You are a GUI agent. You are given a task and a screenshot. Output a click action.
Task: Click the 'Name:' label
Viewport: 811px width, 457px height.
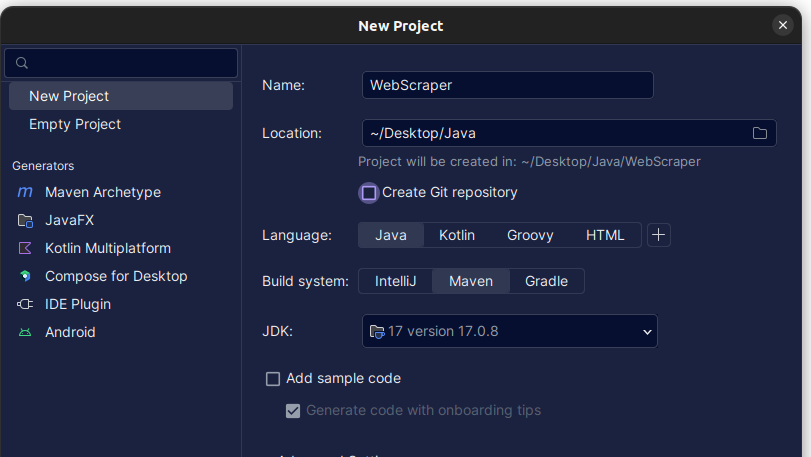tap(283, 85)
